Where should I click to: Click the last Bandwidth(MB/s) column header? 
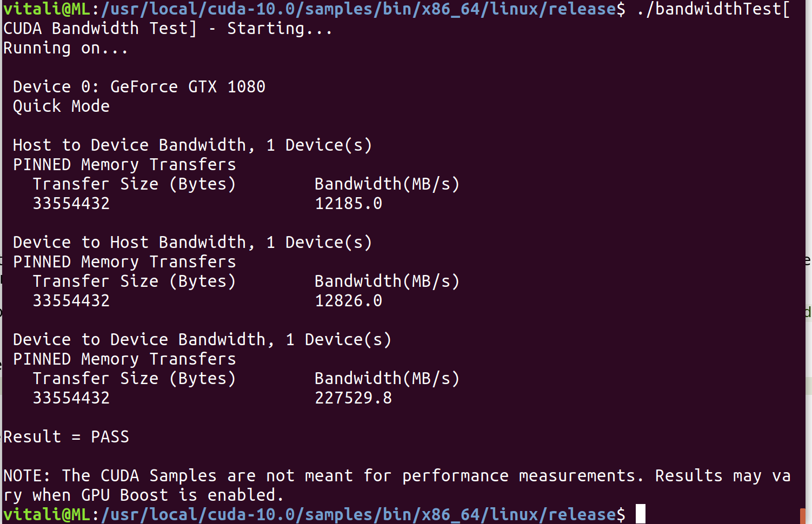(387, 379)
